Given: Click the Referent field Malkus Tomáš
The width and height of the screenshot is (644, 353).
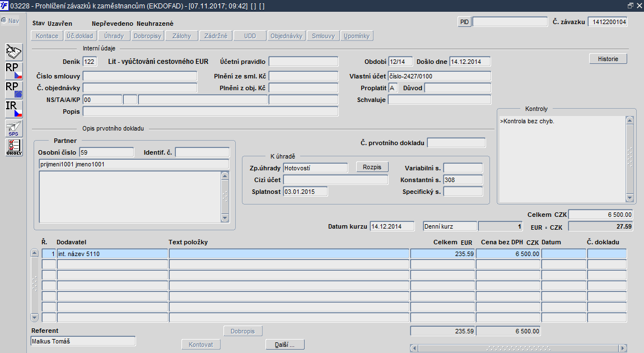Looking at the screenshot, I should click(83, 341).
